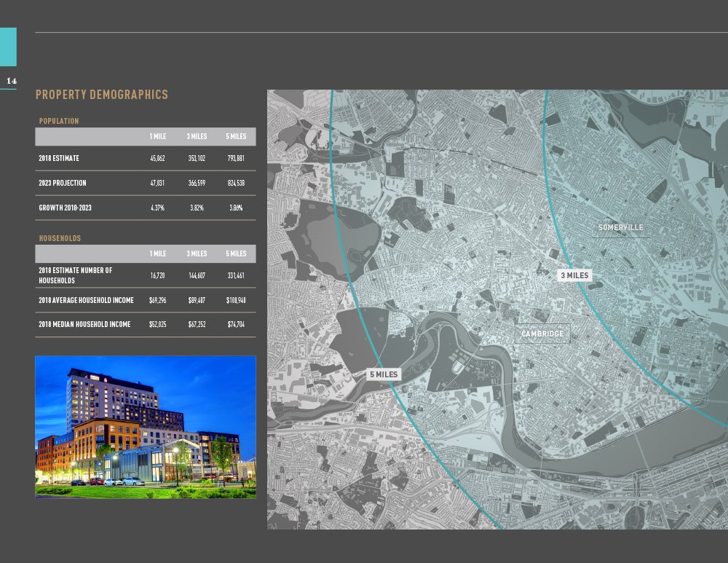This screenshot has width=728, height=563.
Task: Click the 2018 ESTIMATE NUMBER OF HOUSEHOLDS label
Action: 75,275
